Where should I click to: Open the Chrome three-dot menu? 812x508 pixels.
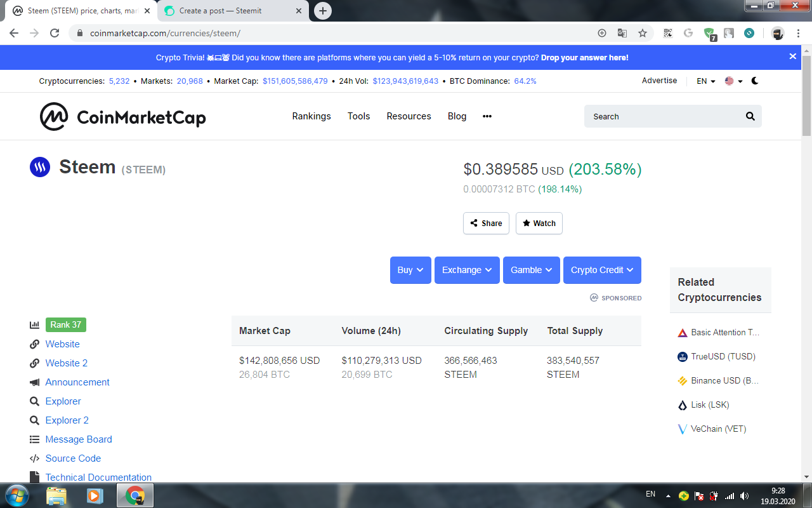pos(797,33)
